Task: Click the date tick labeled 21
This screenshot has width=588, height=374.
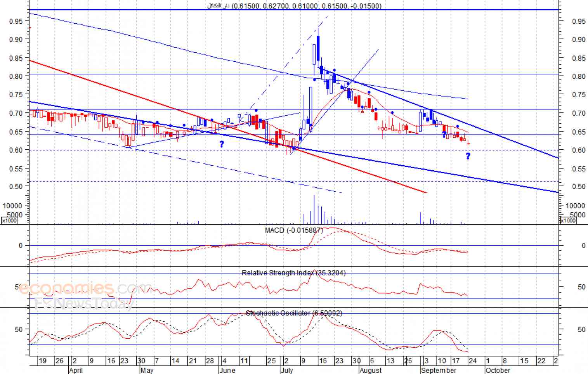Action: [193, 361]
